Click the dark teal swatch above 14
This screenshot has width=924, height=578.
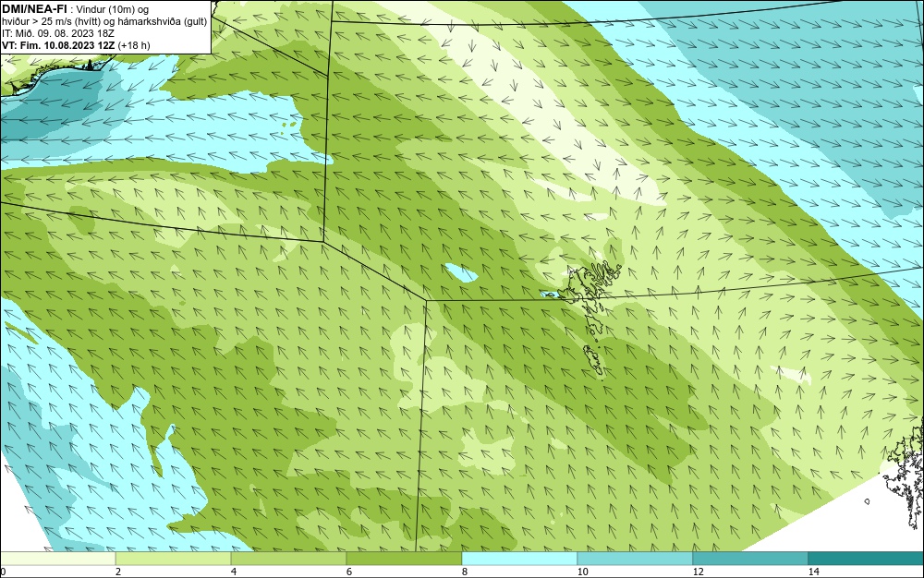(866, 559)
